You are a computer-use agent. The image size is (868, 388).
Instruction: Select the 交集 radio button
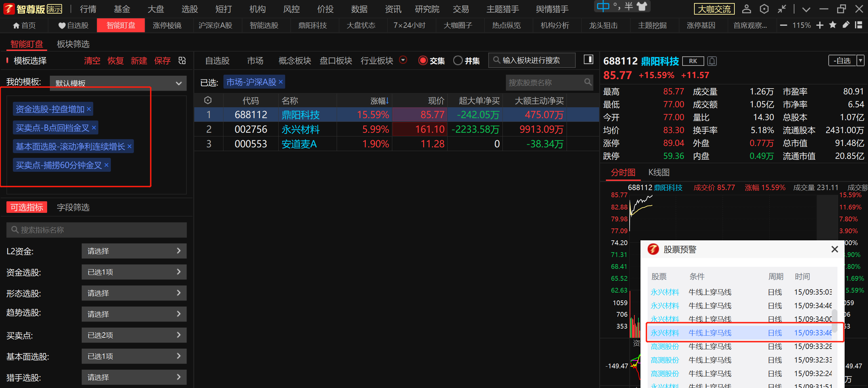click(x=423, y=60)
